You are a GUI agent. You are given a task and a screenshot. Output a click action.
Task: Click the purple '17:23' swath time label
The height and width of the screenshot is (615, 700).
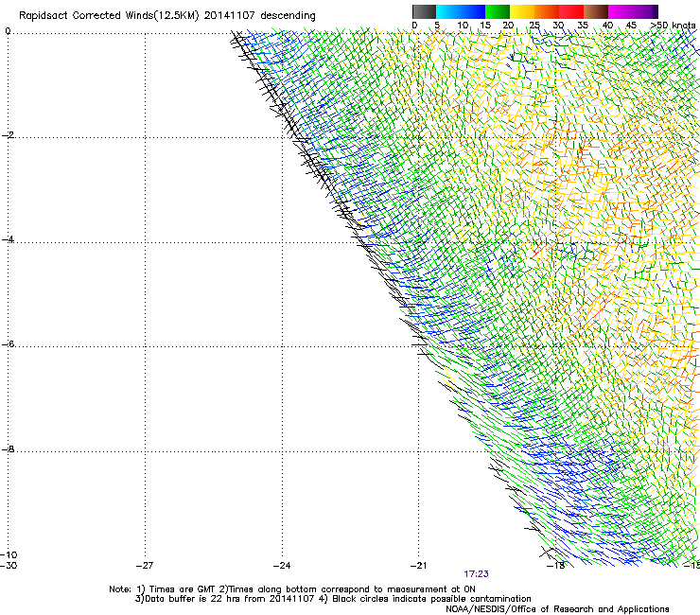point(476,574)
